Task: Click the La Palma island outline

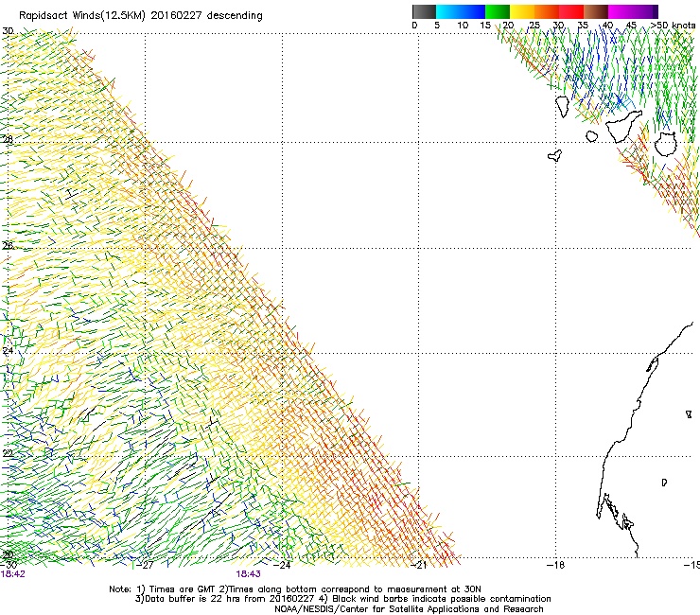Action: coord(563,106)
